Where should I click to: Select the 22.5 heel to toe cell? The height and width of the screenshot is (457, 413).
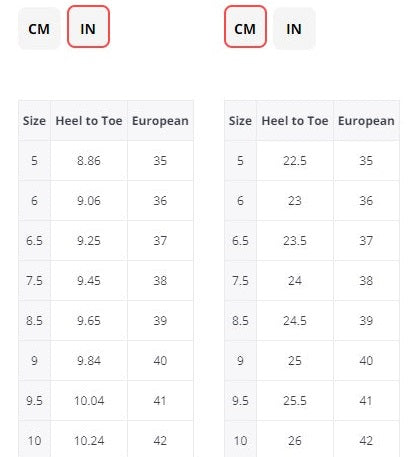coord(295,161)
